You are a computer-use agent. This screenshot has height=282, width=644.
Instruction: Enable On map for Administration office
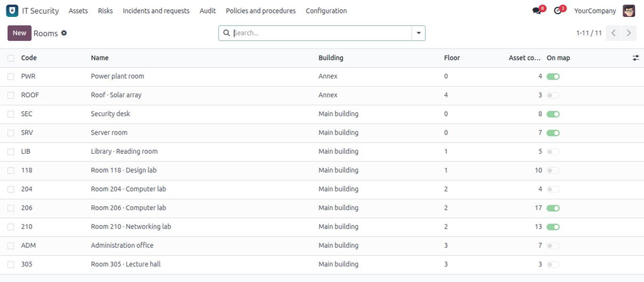point(553,246)
